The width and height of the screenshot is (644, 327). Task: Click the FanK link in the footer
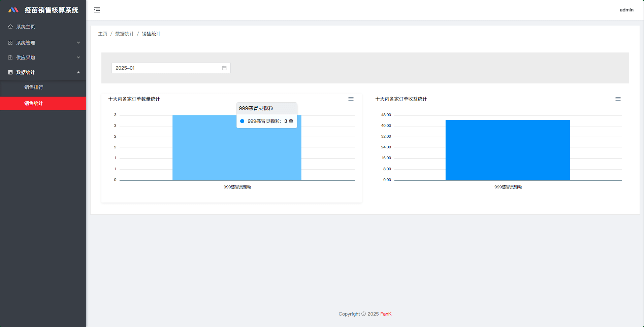click(386, 314)
